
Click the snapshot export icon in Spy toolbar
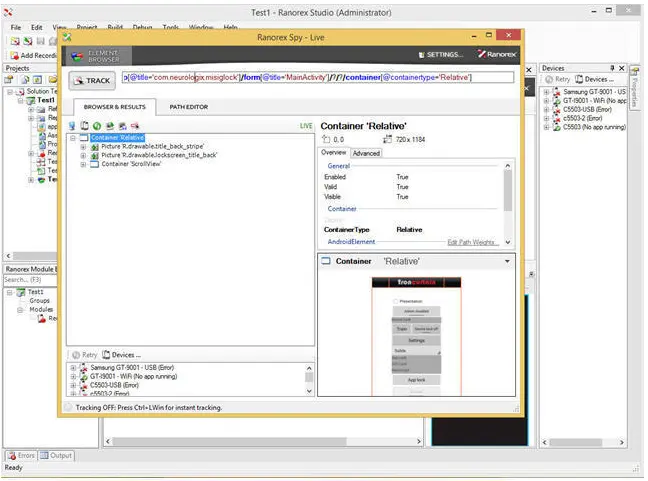click(x=110, y=126)
